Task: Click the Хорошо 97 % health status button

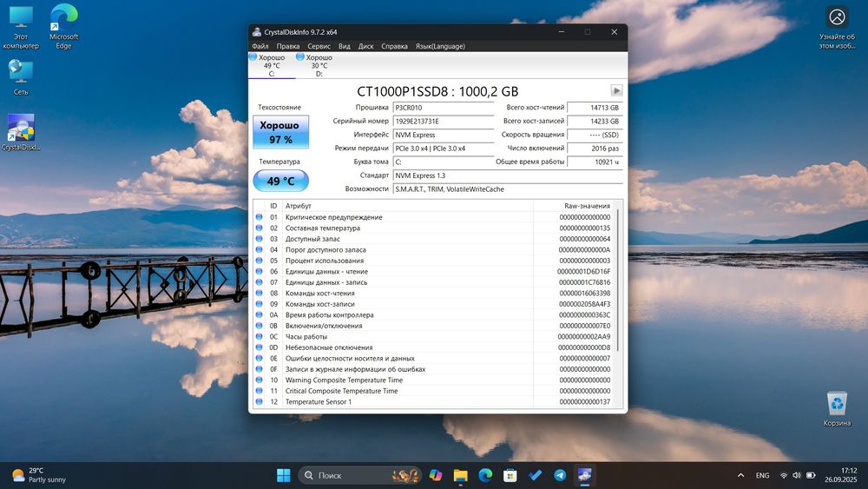Action: tap(279, 132)
